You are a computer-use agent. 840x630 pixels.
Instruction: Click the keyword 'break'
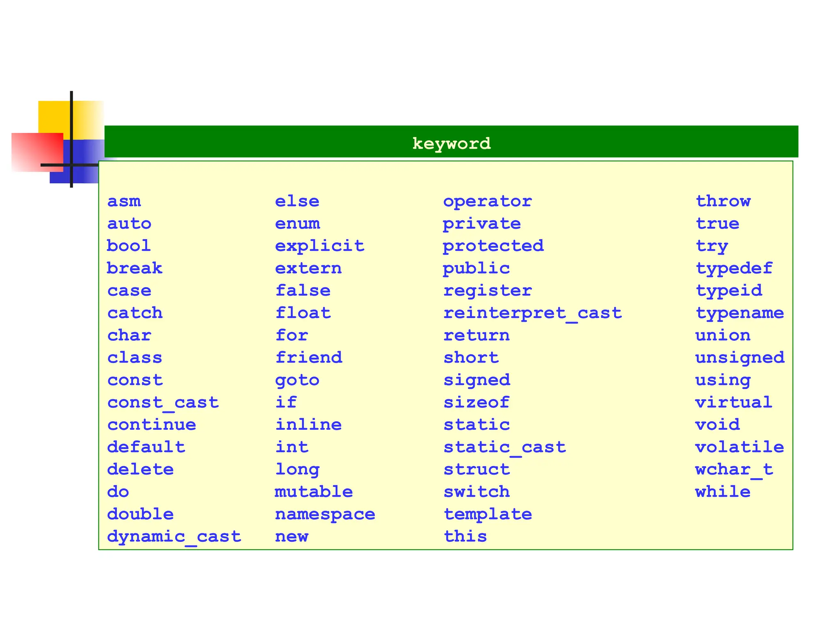tap(135, 268)
